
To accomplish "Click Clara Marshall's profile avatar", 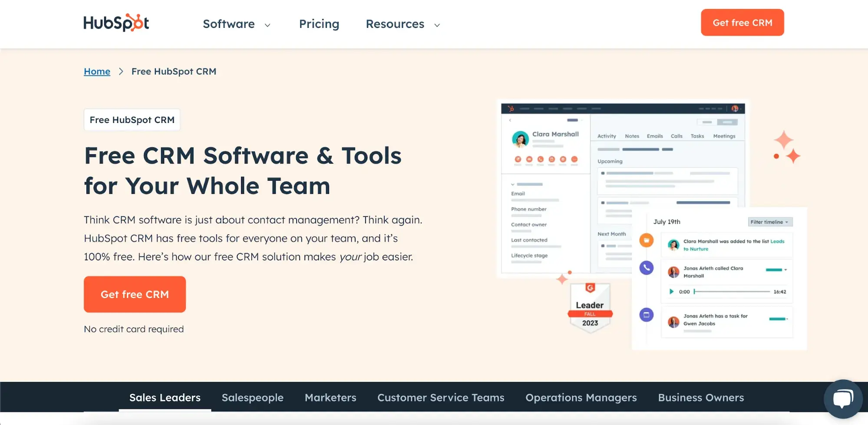I will [520, 139].
